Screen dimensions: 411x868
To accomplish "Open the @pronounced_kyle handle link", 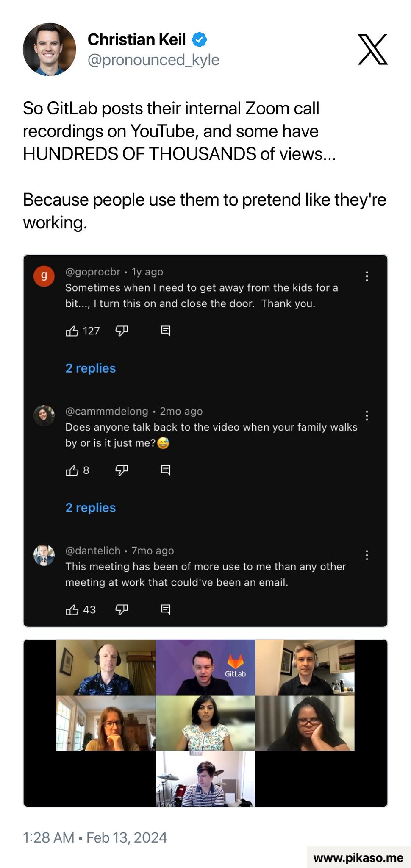I will (x=153, y=60).
